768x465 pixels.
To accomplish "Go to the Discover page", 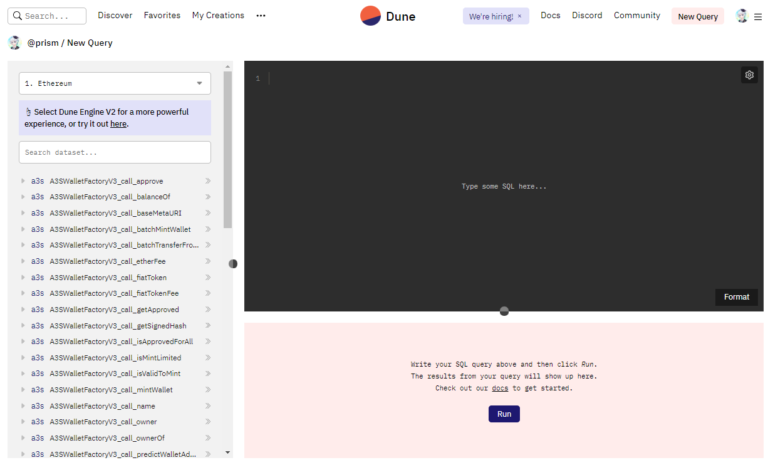I will (115, 16).
